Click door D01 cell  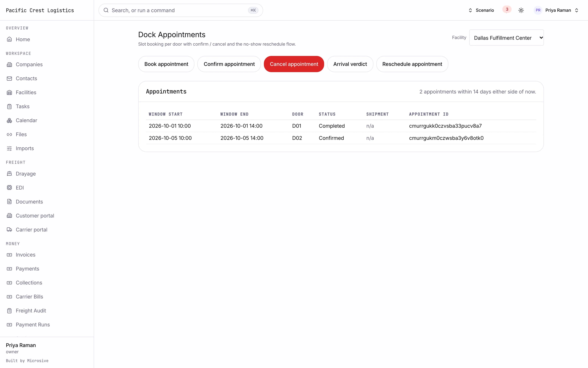click(296, 126)
